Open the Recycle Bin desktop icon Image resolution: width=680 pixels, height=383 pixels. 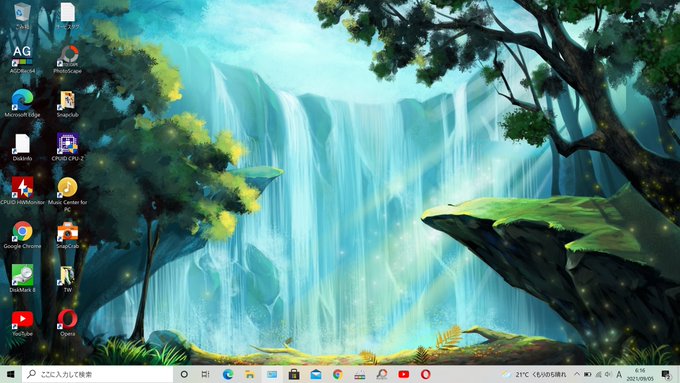(22, 15)
